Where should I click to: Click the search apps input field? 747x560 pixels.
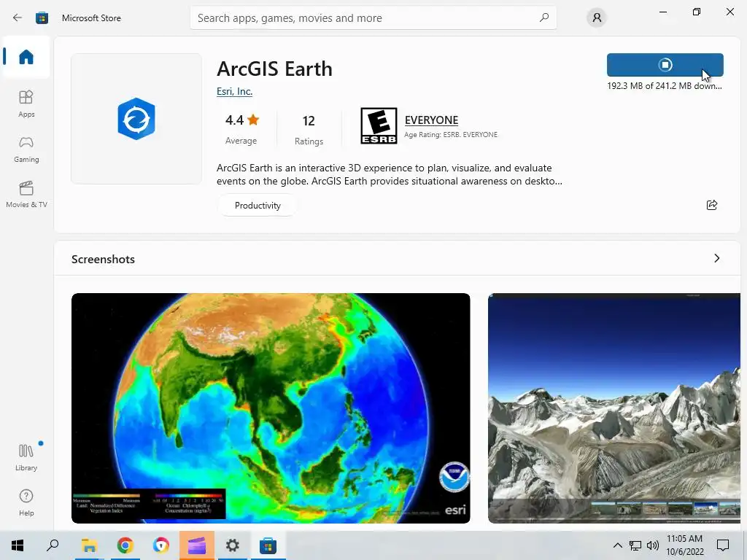pyautogui.click(x=373, y=17)
